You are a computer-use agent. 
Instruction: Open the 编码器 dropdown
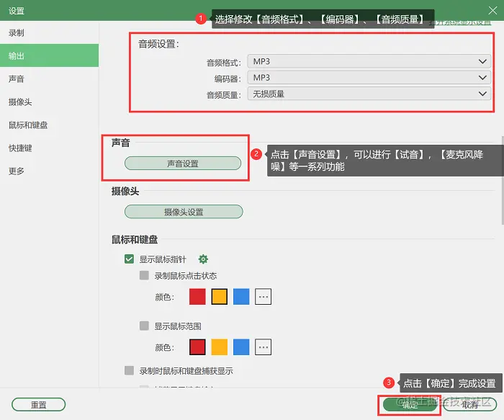pyautogui.click(x=369, y=78)
